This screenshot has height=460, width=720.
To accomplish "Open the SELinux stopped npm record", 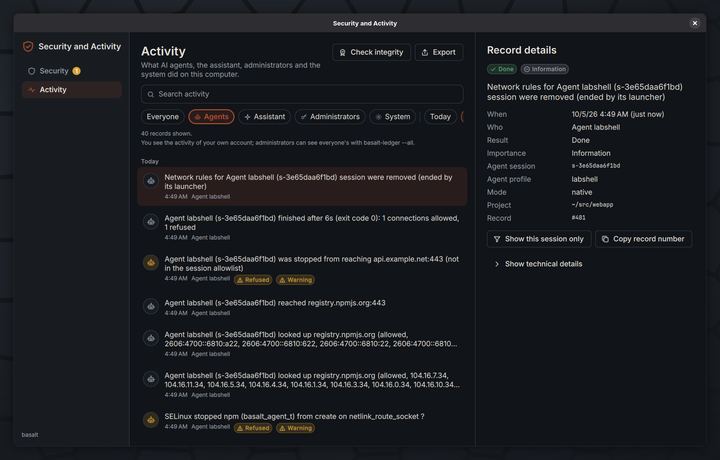I will point(302,422).
